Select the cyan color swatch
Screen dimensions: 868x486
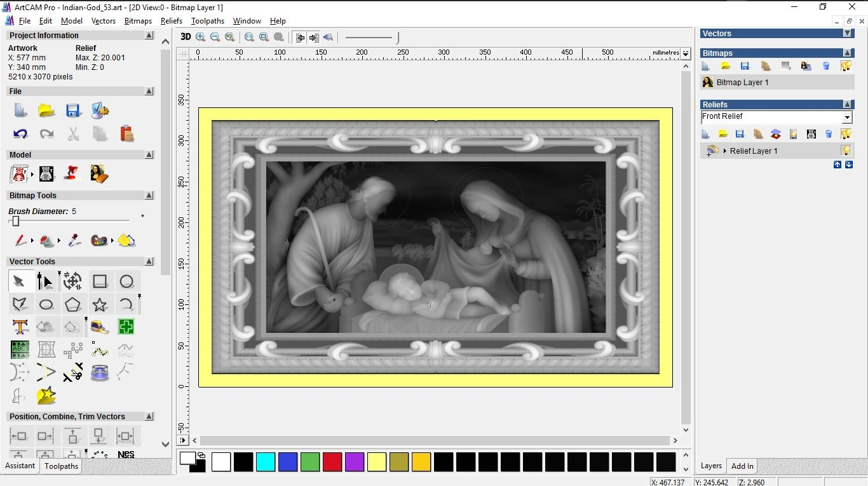[265, 462]
